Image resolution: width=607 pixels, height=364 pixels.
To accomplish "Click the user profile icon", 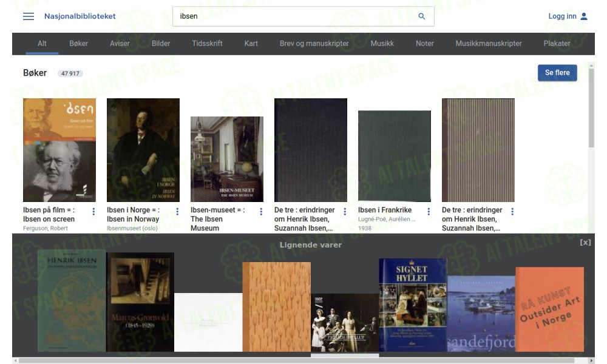I will [x=584, y=16].
